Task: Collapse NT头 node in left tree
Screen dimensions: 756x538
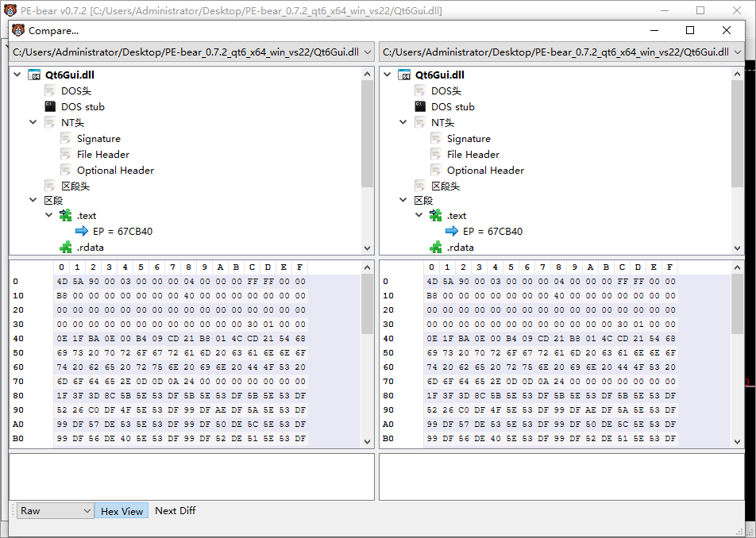Action: (33, 122)
